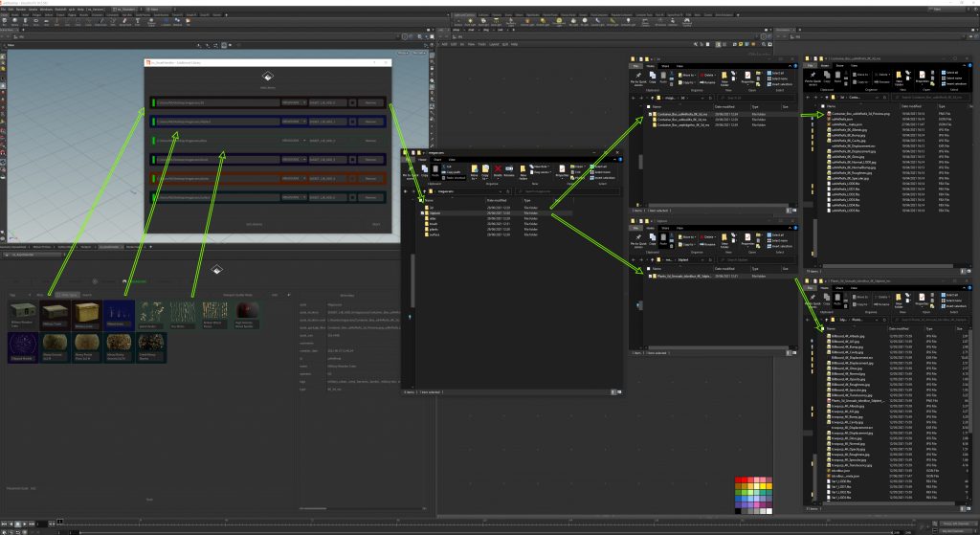Screen dimensions: 980x535
Task: Click Copy icon in 3d Explorer ribbon
Action: point(651,76)
